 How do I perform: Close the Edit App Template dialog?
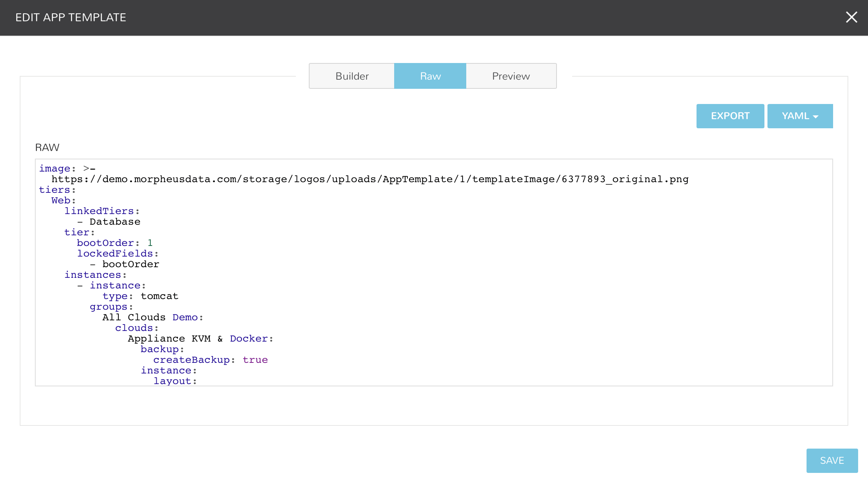coord(851,17)
